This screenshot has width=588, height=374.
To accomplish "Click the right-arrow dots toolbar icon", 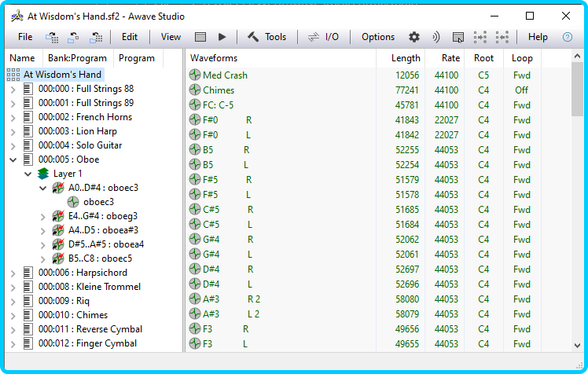I will (480, 37).
